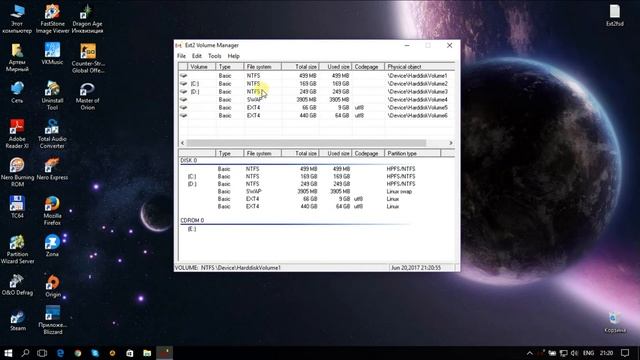Select the Mozilla Firefox desktop icon

point(52,211)
